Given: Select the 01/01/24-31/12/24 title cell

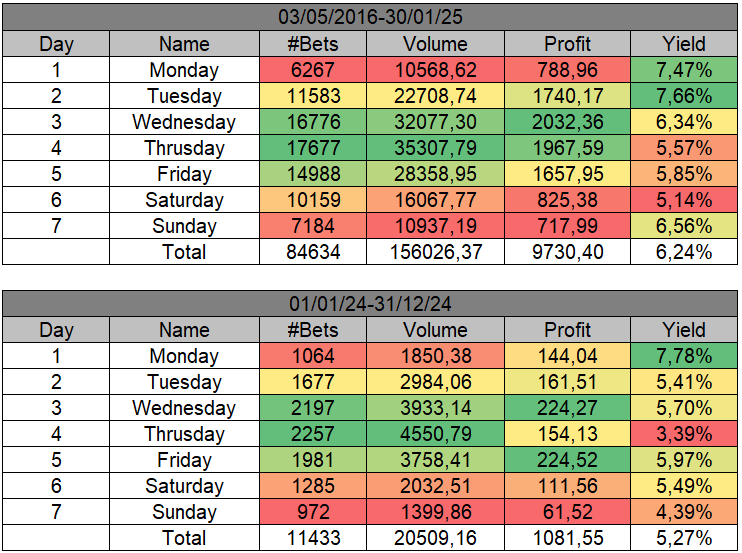Looking at the screenshot, I should 370,304.
